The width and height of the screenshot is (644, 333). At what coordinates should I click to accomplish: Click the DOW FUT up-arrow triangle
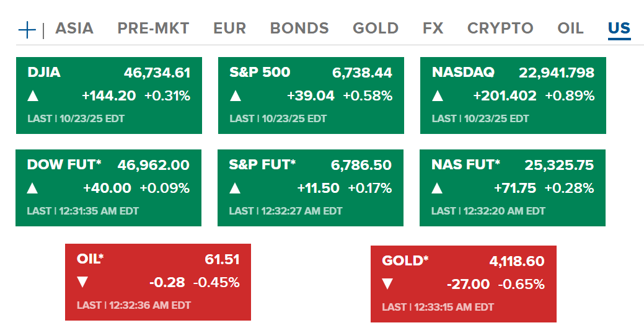(x=32, y=189)
